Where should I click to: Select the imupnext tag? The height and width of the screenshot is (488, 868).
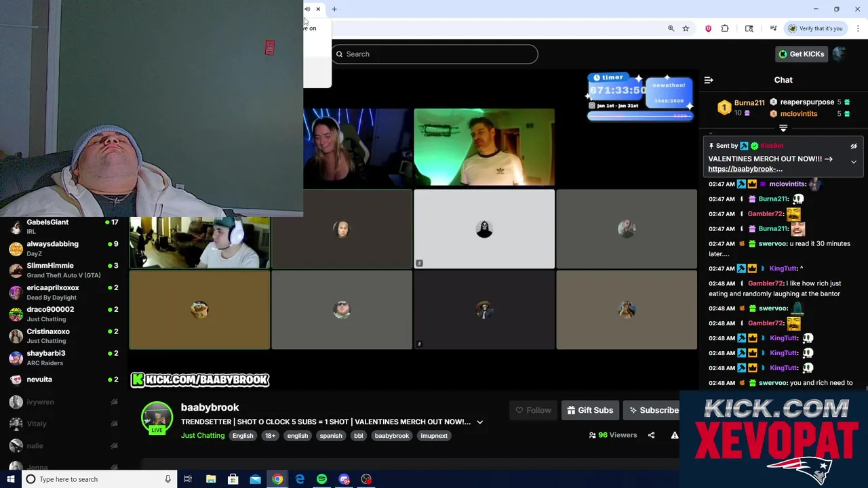(x=434, y=436)
